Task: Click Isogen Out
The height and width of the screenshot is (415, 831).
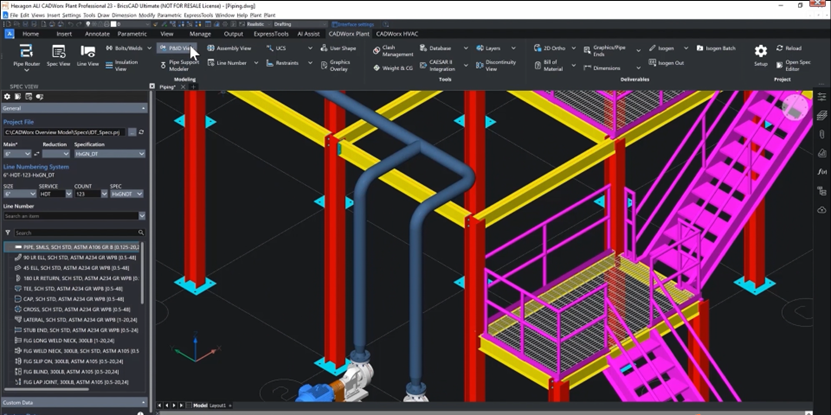Action: click(x=666, y=63)
